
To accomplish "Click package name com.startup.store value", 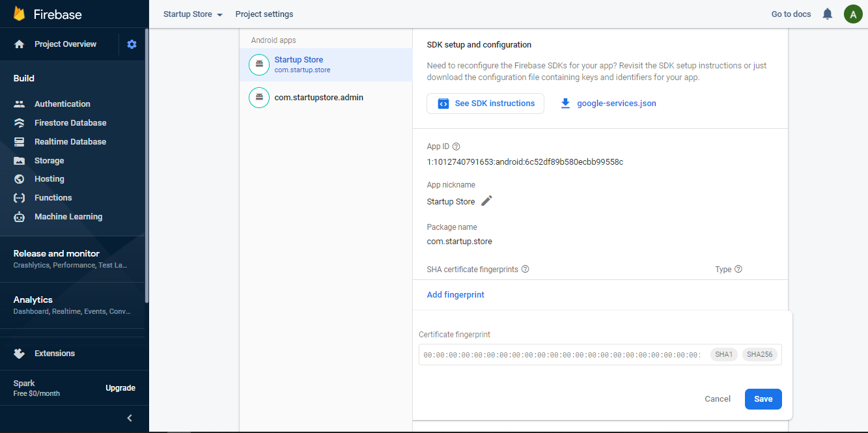I will click(459, 241).
